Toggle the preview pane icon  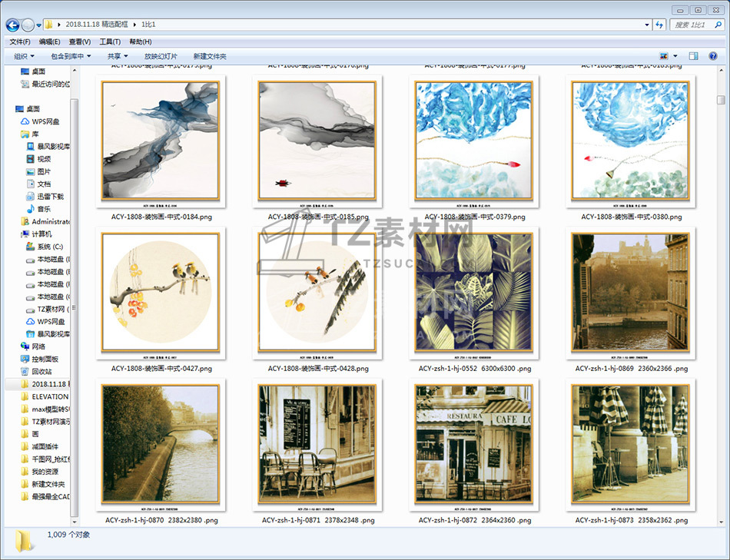693,56
